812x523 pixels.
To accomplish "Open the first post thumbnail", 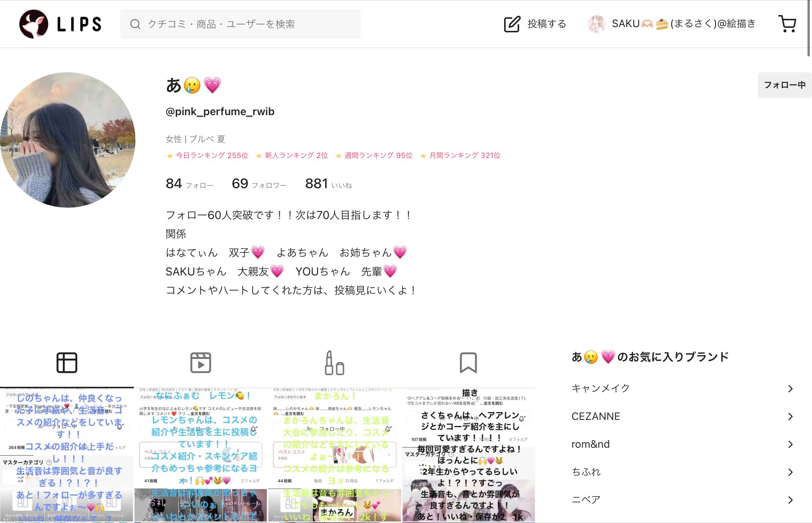I will (67, 452).
